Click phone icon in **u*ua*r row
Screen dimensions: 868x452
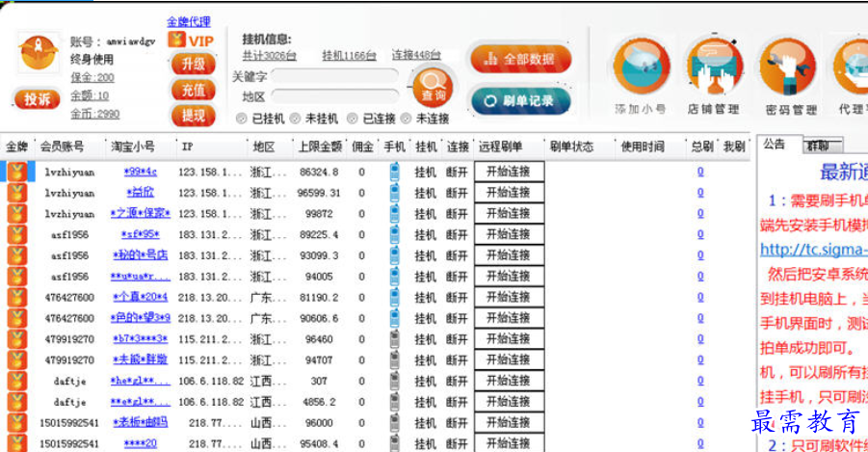point(395,277)
